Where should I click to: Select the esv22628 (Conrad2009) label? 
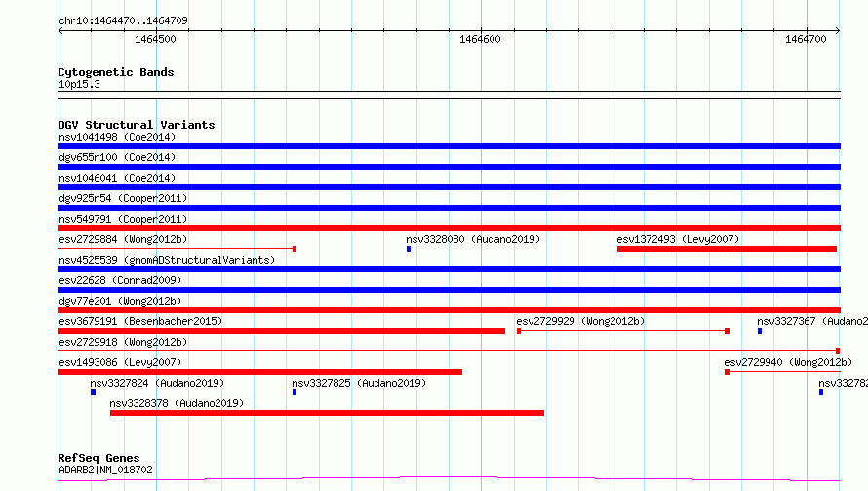(120, 280)
